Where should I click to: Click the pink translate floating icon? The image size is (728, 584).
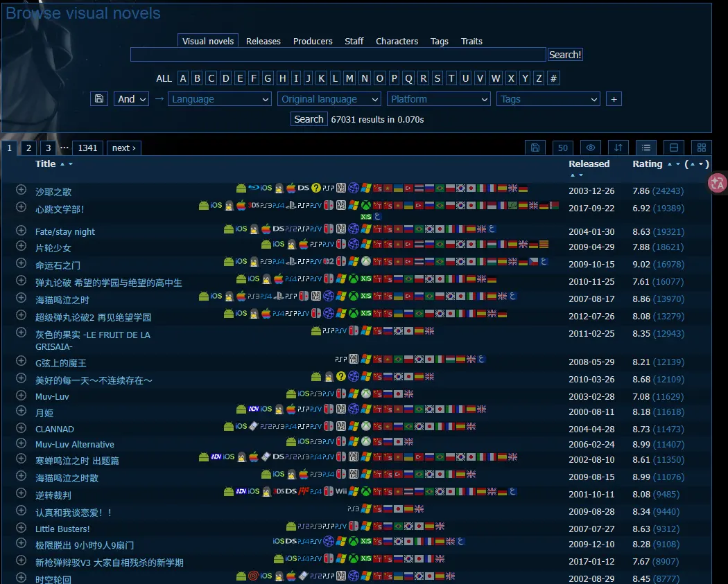[x=718, y=183]
